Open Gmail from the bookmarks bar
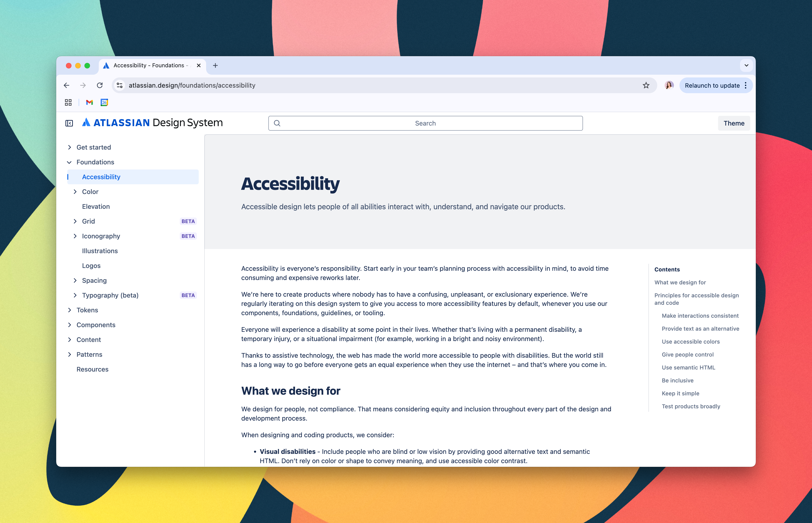This screenshot has width=812, height=523. (x=89, y=102)
